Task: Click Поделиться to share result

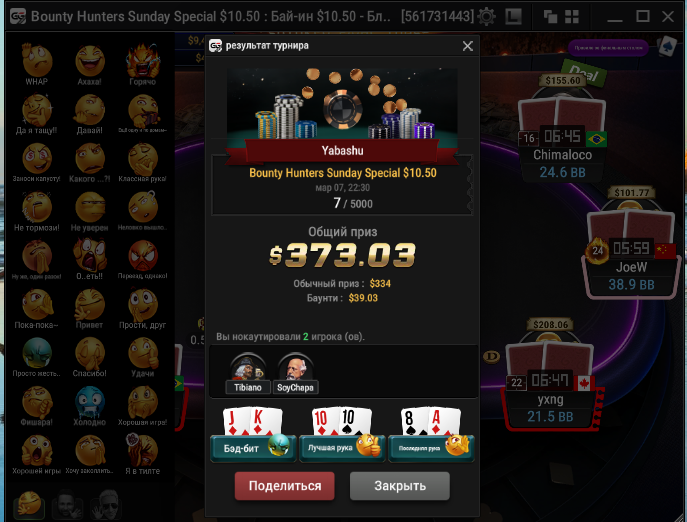Action: [x=285, y=486]
